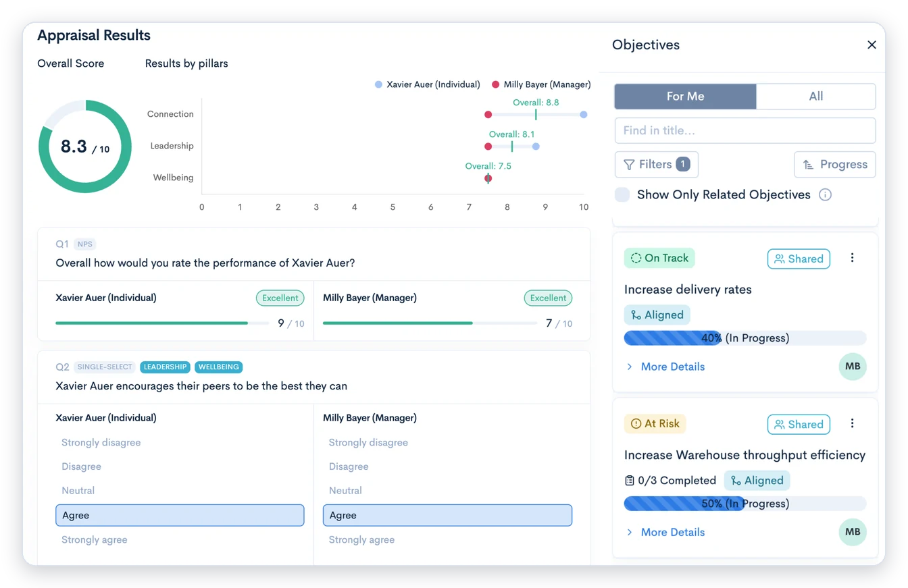Viewport: 908px width, 588px height.
Task: Click the Overall: 8.8 Connection label
Action: (536, 103)
